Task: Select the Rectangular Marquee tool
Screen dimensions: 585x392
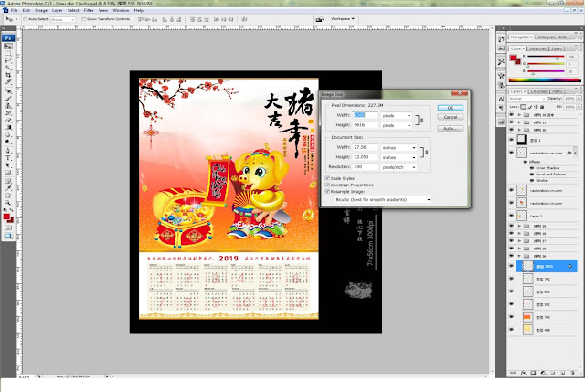Action: tap(8, 54)
